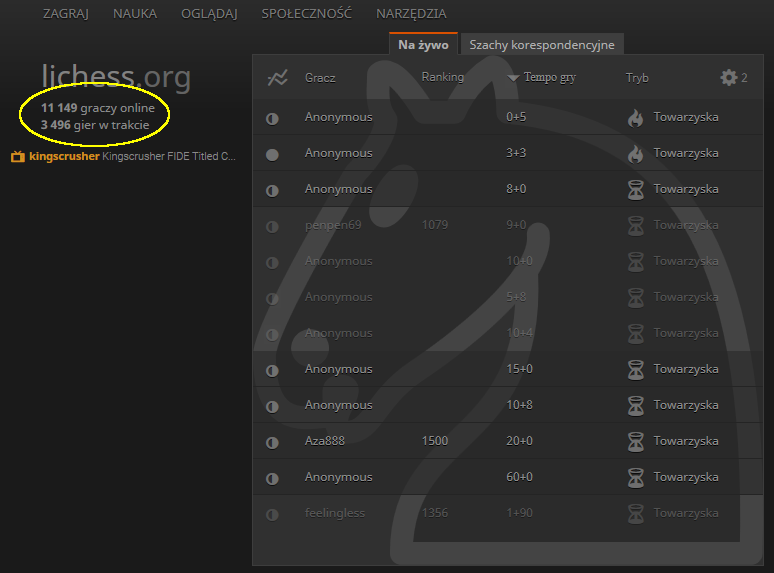Click hourglass icon in 10+8 row
774x573 pixels.
pyautogui.click(x=635, y=406)
